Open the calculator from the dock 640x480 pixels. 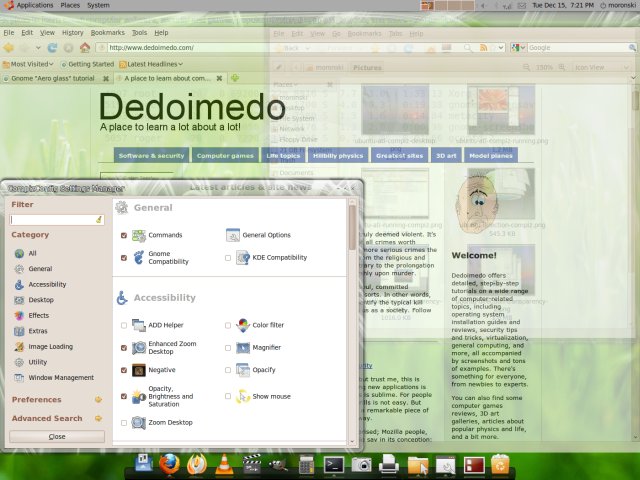pos(306,464)
